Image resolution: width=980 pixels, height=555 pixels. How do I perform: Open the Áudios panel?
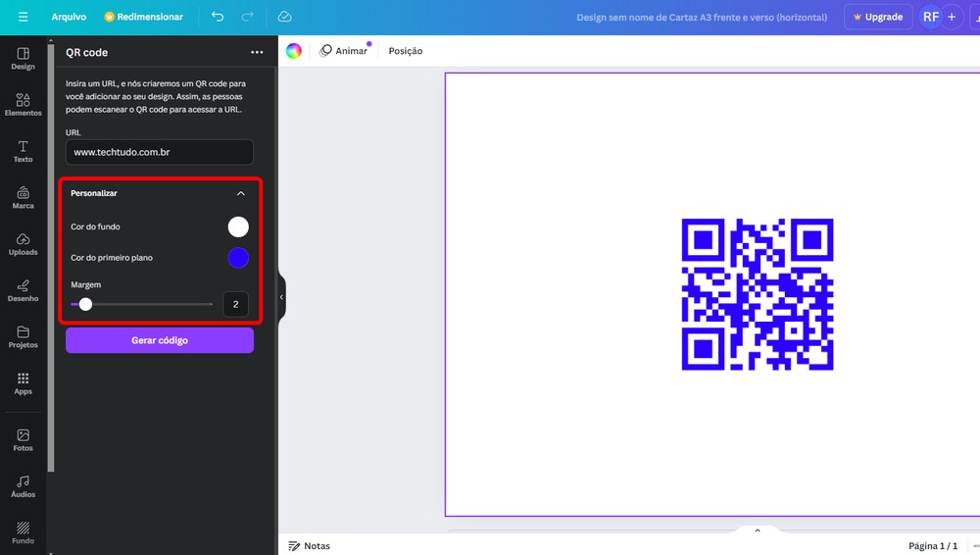pyautogui.click(x=24, y=486)
